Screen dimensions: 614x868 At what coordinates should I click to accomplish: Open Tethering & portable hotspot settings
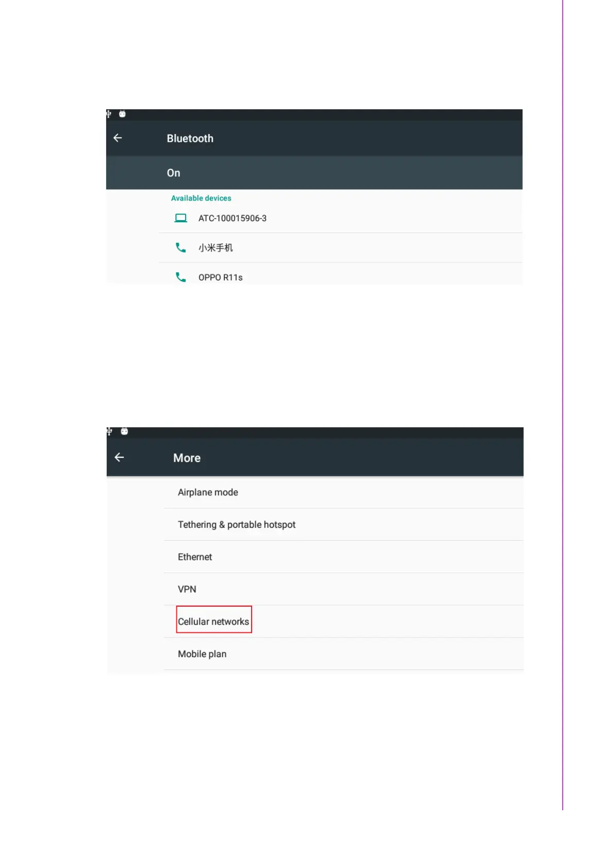tap(237, 525)
